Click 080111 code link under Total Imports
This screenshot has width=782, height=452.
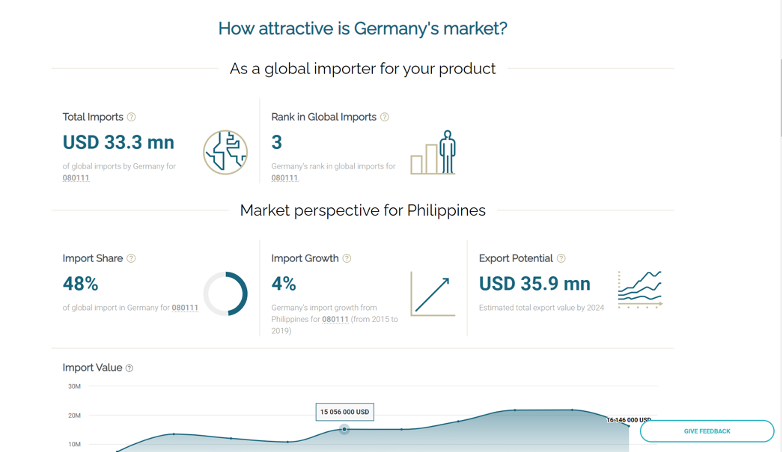click(x=76, y=178)
